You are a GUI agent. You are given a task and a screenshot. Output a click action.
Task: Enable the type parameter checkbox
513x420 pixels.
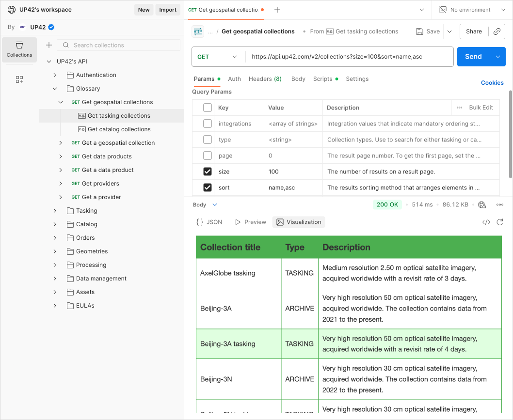click(208, 140)
